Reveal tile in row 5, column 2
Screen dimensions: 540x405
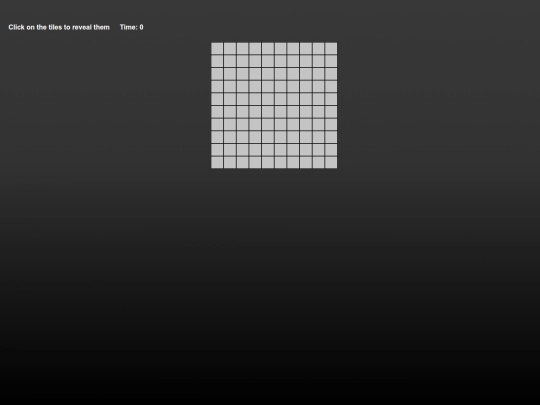230,99
